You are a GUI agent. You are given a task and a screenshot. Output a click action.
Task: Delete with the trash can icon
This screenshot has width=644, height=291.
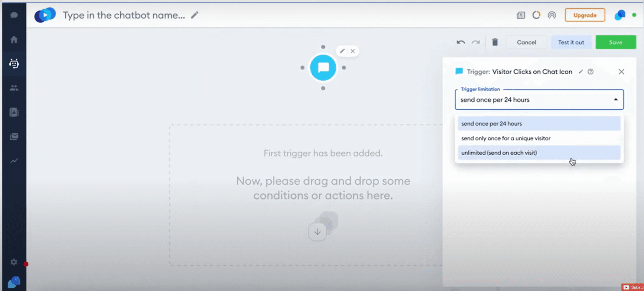(495, 42)
